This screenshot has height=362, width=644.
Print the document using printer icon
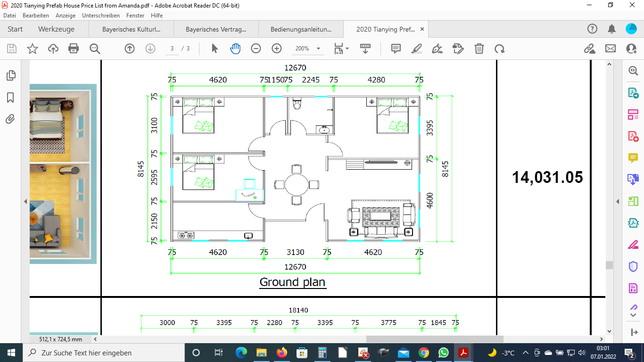click(74, 49)
